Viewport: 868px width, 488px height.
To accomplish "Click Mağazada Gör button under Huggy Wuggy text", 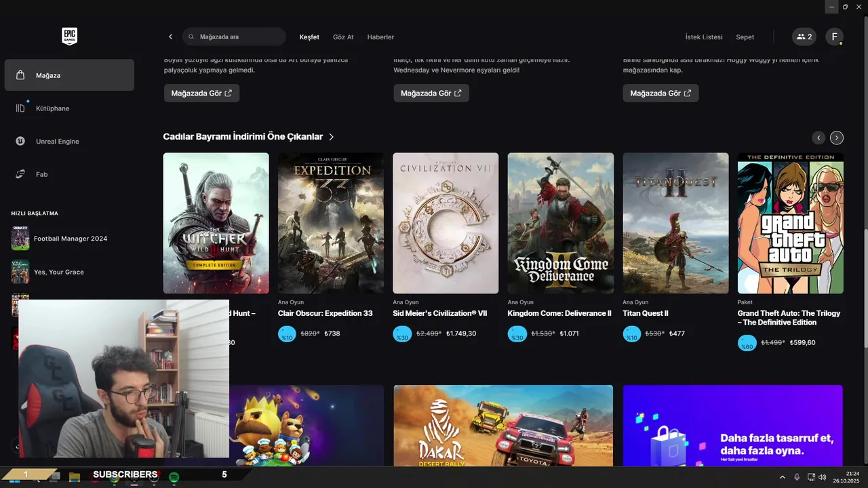I will click(660, 93).
